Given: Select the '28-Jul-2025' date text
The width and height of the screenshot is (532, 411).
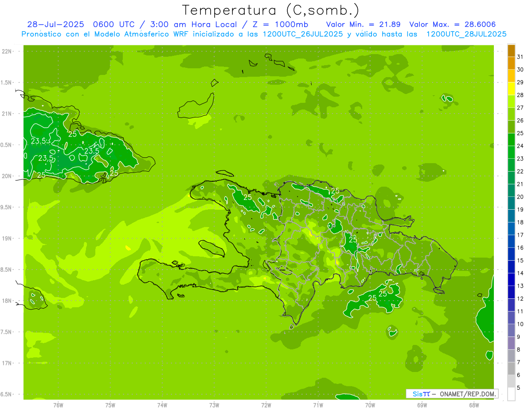Looking at the screenshot, I should [x=55, y=24].
